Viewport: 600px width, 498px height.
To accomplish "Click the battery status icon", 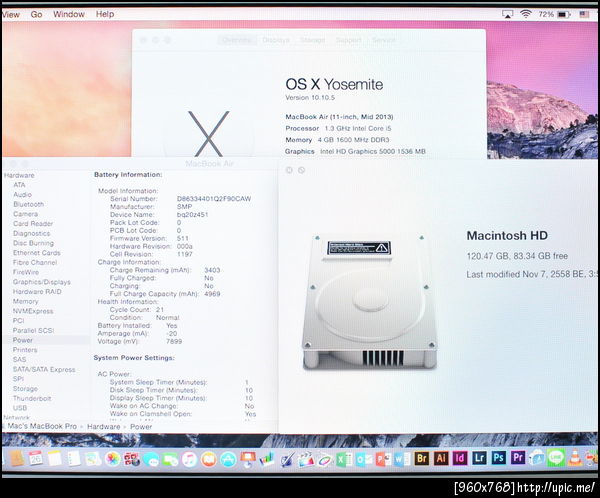I will pyautogui.click(x=564, y=15).
